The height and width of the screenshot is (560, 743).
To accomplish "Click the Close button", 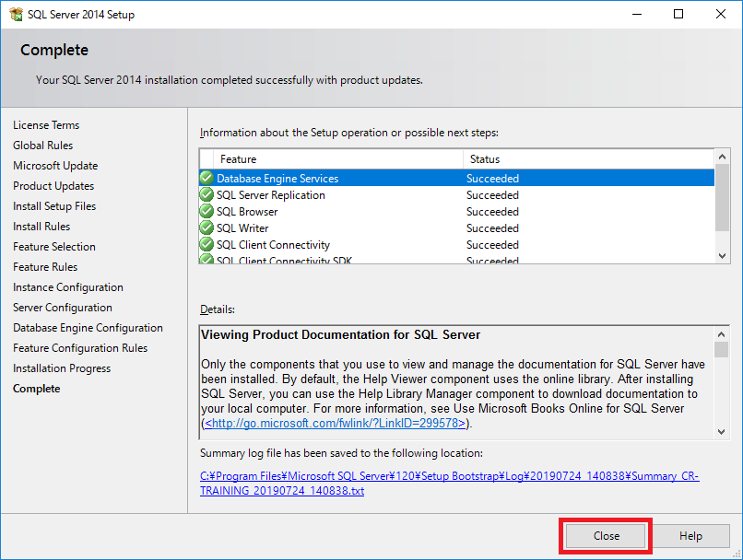I will point(606,536).
